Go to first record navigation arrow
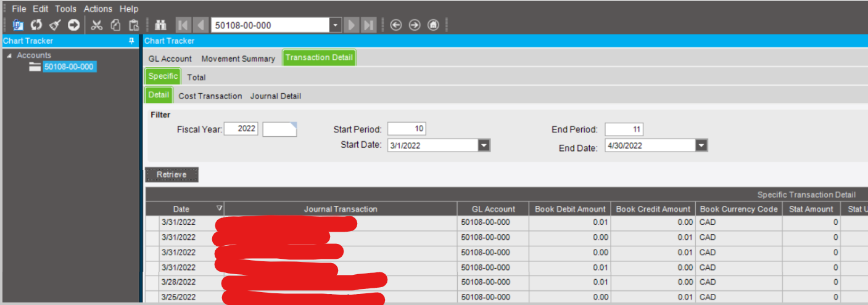This screenshot has width=868, height=305. (183, 25)
